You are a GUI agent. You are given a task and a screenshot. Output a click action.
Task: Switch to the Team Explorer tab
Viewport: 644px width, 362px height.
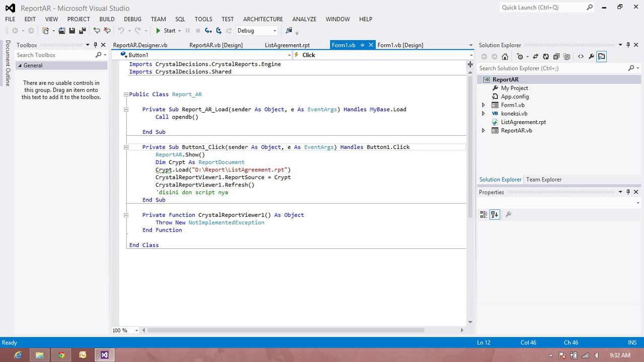544,179
